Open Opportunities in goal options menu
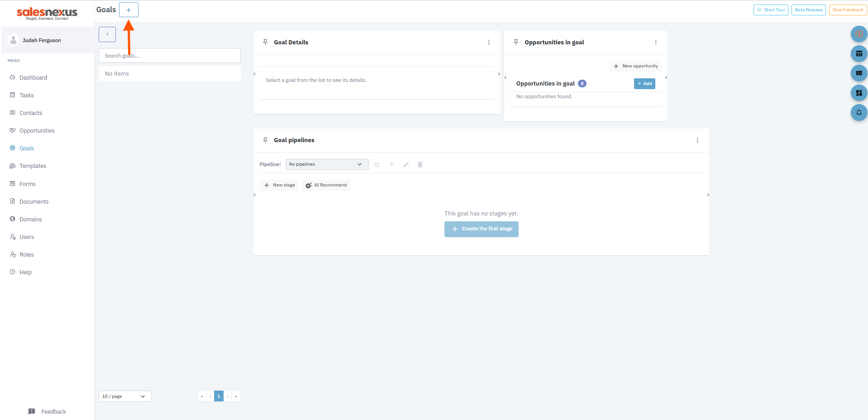This screenshot has height=420, width=868. tap(656, 42)
